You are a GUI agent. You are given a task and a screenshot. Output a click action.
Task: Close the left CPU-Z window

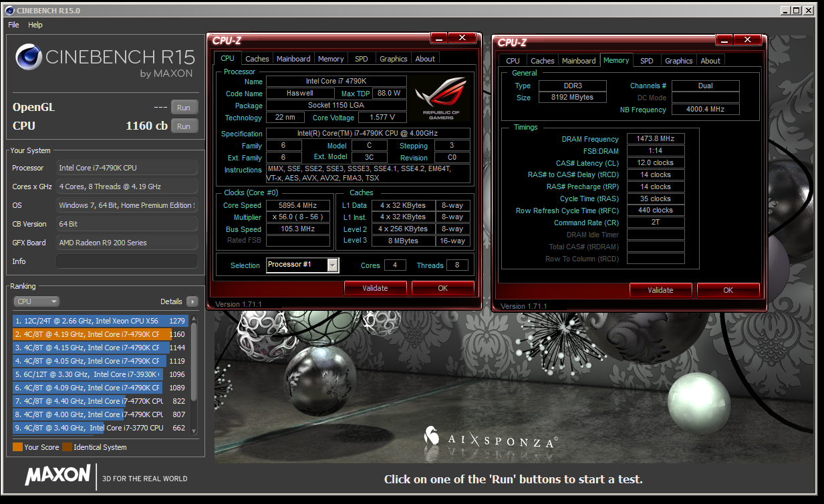[x=462, y=38]
